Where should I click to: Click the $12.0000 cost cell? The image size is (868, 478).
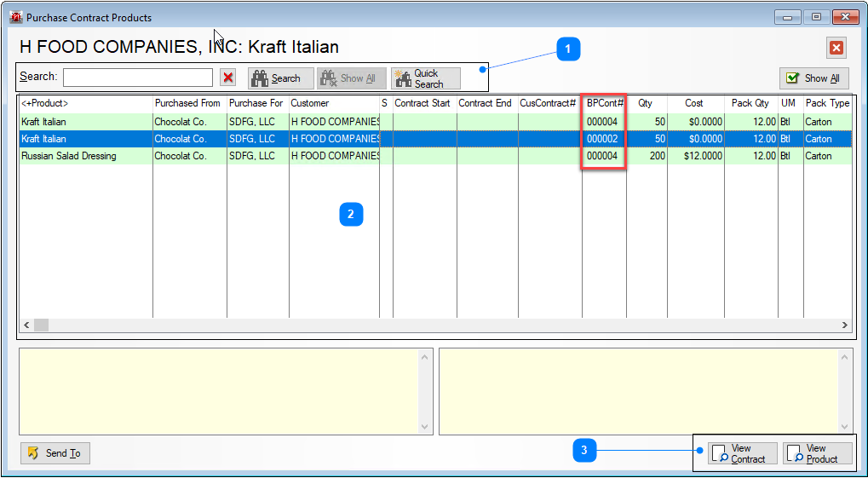coord(696,156)
